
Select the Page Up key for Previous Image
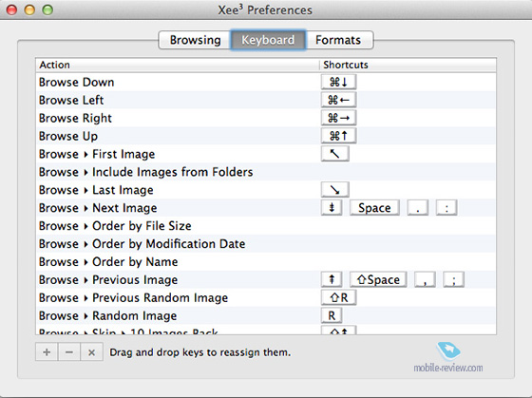332,279
